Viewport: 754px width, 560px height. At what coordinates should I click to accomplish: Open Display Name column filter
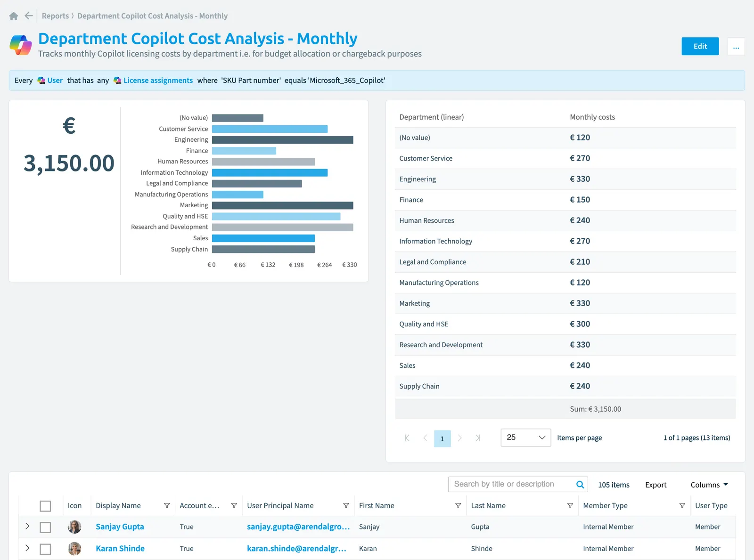tap(167, 505)
